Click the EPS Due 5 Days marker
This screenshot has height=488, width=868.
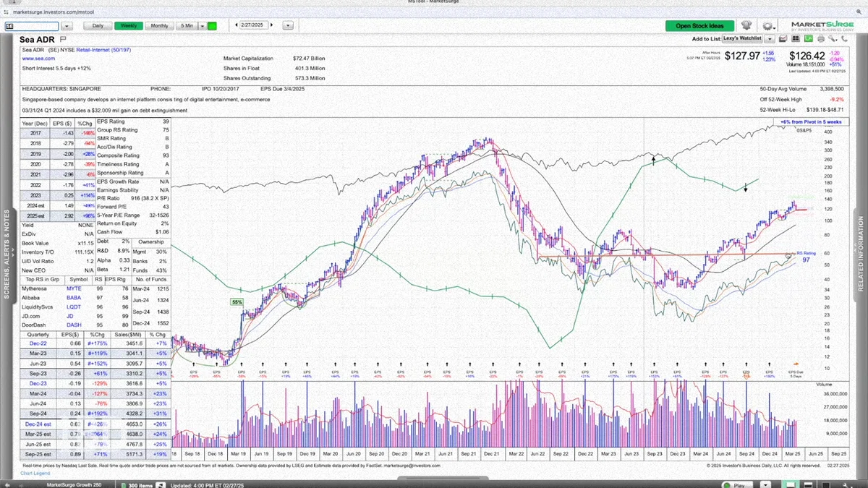pos(796,373)
